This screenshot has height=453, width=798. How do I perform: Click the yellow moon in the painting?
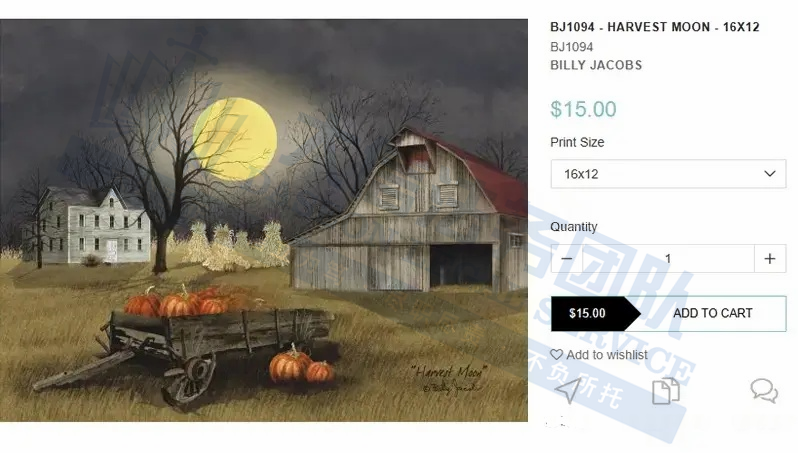(x=234, y=137)
